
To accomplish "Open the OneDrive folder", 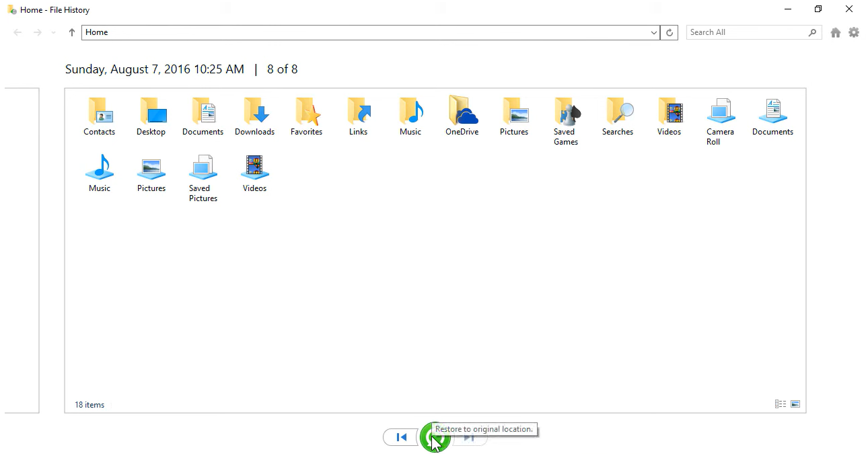I will 462,116.
